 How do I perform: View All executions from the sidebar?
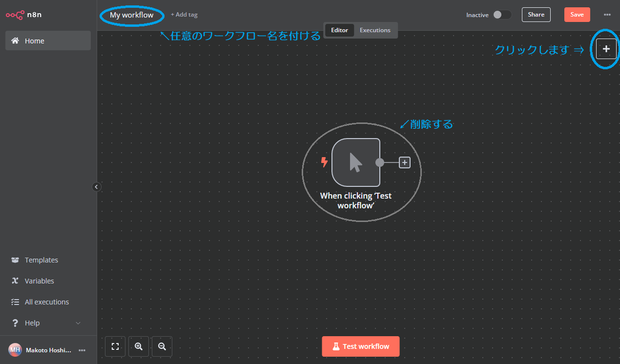pos(47,302)
